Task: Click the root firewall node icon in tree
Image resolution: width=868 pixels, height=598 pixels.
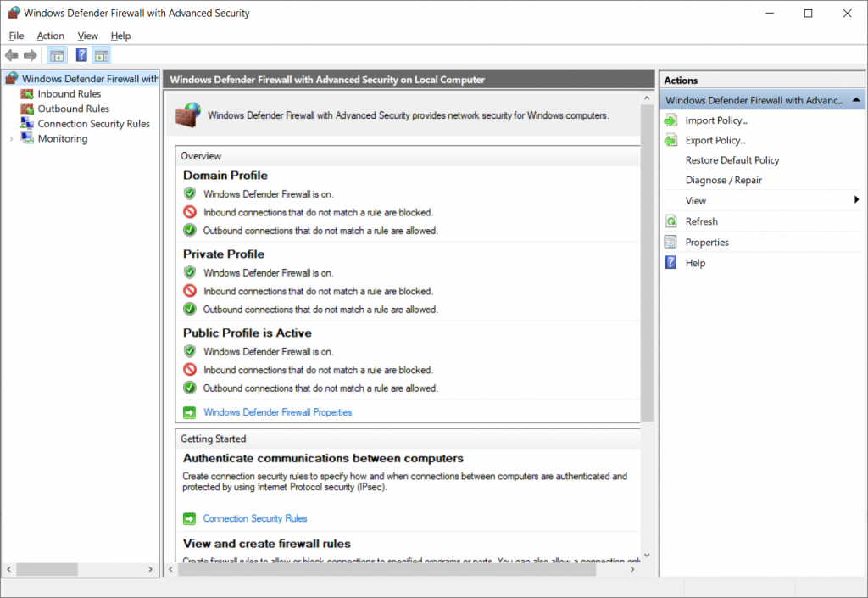Action: click(12, 79)
